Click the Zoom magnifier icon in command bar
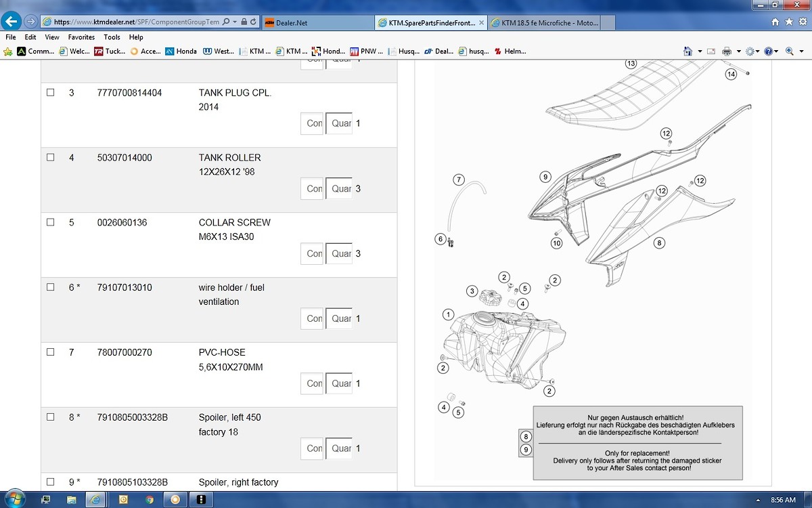This screenshot has width=812, height=508. point(789,51)
